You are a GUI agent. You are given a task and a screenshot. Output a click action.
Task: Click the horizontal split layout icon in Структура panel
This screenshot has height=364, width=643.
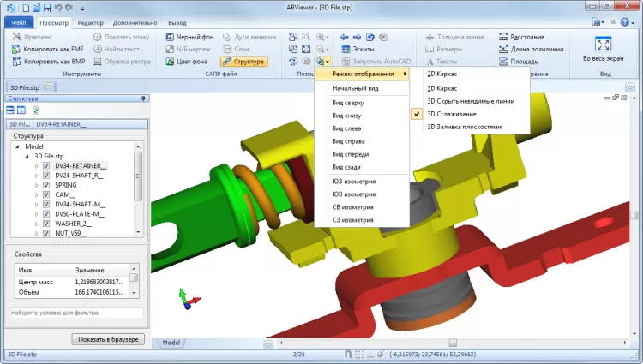10,110
